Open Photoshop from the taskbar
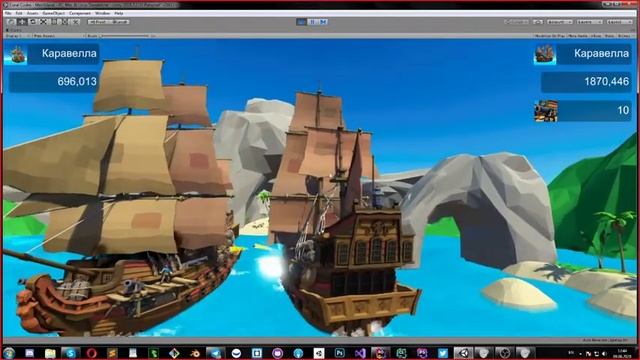The image size is (640, 360). coord(340,353)
